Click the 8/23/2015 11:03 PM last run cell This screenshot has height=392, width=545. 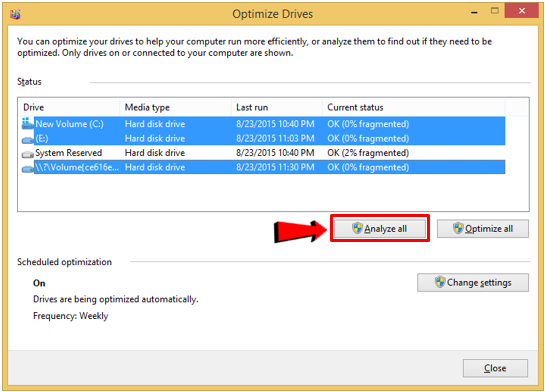click(x=275, y=138)
